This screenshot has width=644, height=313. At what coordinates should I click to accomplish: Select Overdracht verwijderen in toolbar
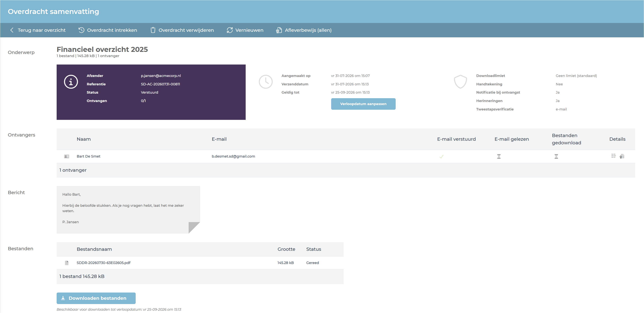pos(182,30)
